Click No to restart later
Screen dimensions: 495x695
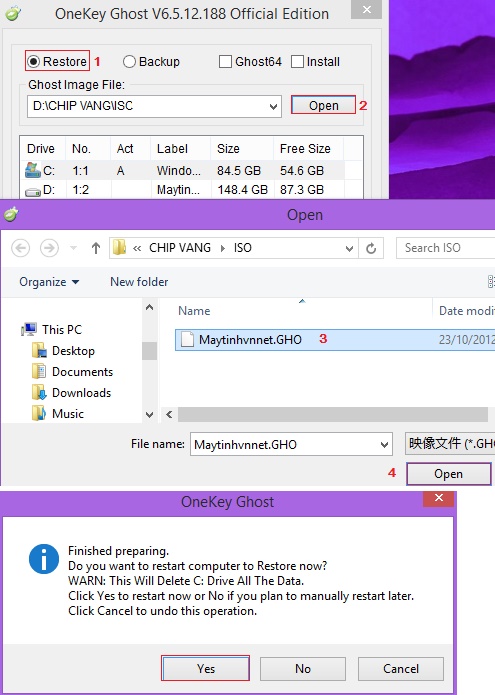click(x=303, y=668)
